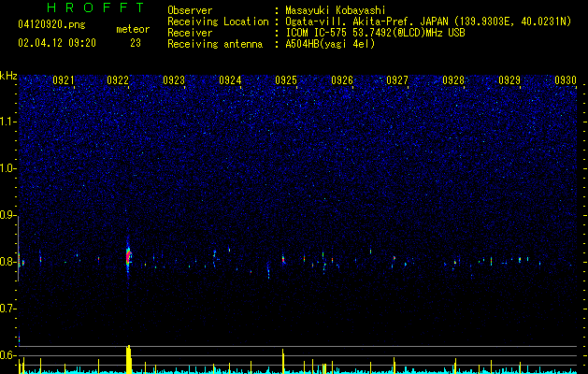Click the kHz axis unit label
This screenshot has height=374, width=588.
pyautogui.click(x=8, y=76)
